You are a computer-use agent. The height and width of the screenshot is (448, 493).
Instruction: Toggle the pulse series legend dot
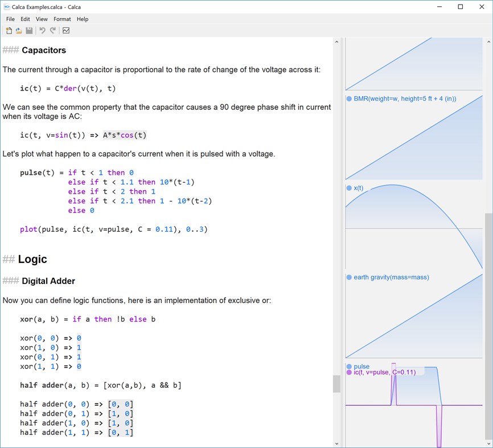tap(349, 367)
